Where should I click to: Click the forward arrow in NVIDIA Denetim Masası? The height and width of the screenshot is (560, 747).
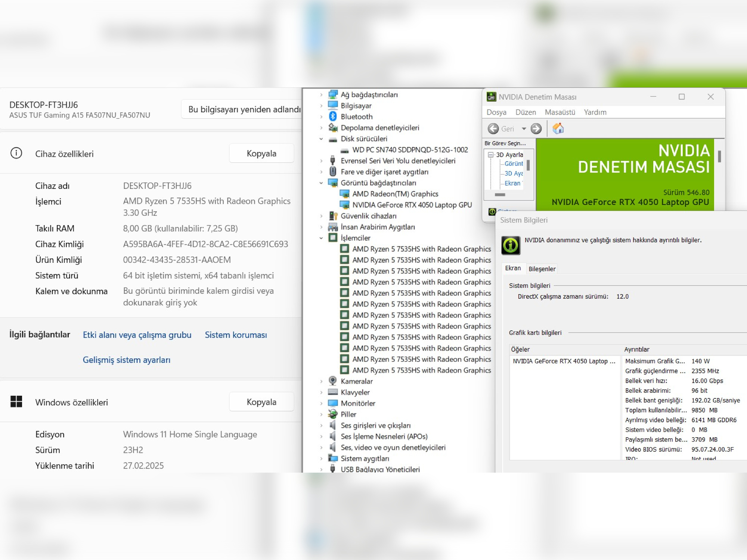point(536,129)
